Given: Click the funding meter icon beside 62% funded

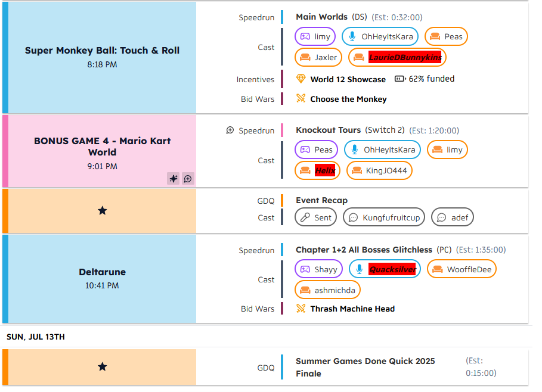Looking at the screenshot, I should click(x=399, y=79).
